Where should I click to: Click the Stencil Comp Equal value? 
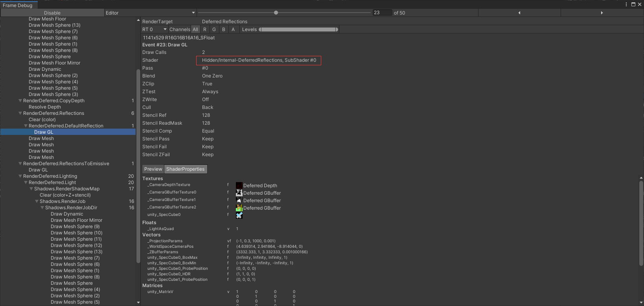coord(208,131)
